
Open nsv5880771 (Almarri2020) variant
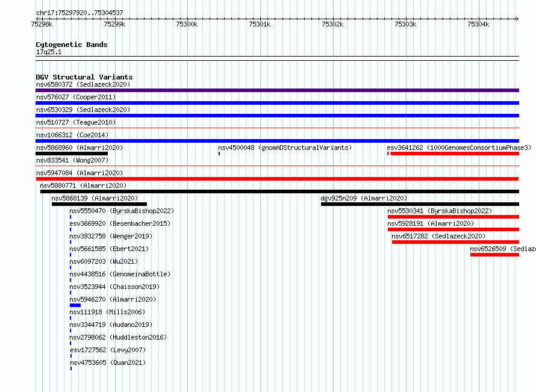click(x=83, y=185)
